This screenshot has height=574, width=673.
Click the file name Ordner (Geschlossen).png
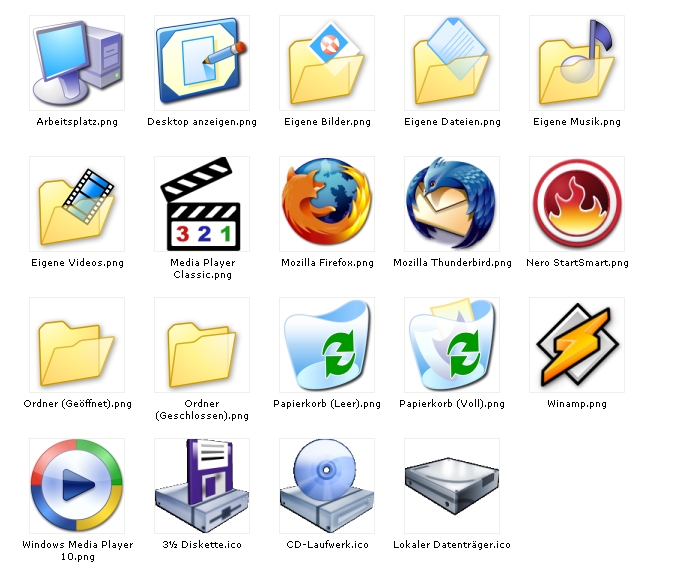tap(202, 410)
